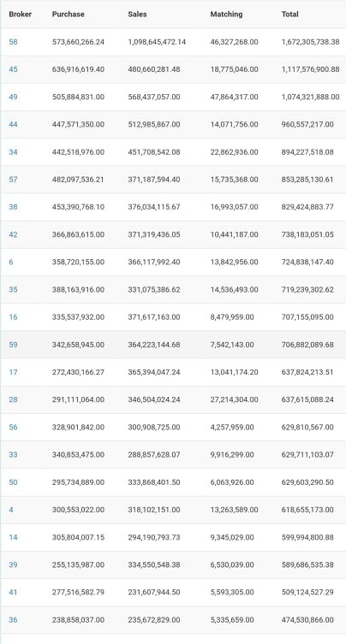Open broker 57 link
Viewport: 346px width, 644px height.
pyautogui.click(x=13, y=180)
